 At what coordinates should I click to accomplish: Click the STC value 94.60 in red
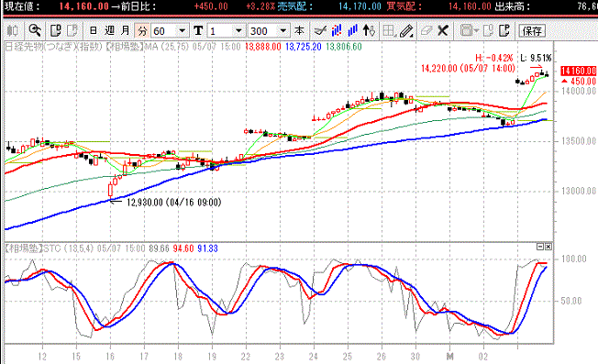(183, 248)
